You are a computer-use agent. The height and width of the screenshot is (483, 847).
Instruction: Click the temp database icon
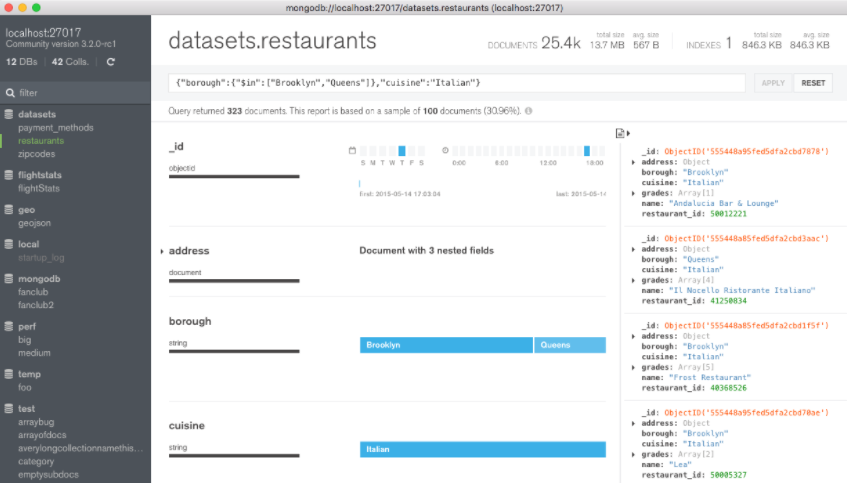tap(9, 374)
